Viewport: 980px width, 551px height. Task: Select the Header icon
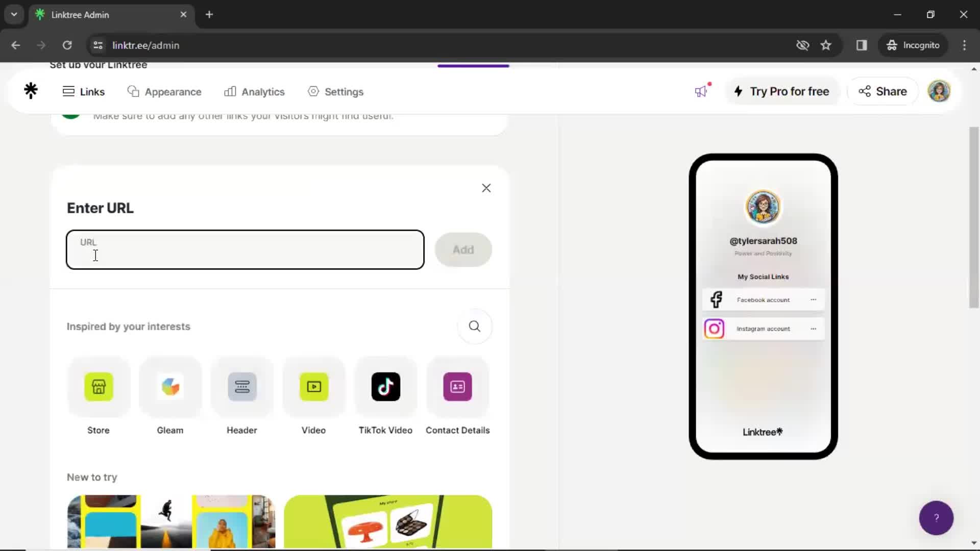pos(241,387)
